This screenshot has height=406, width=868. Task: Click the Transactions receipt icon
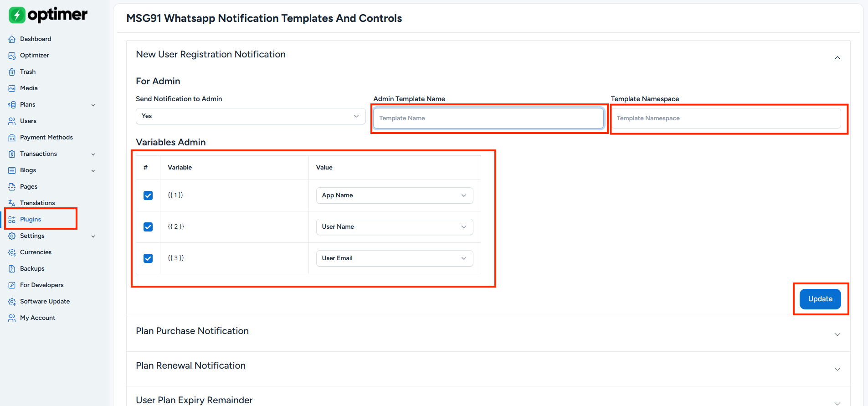pos(12,154)
